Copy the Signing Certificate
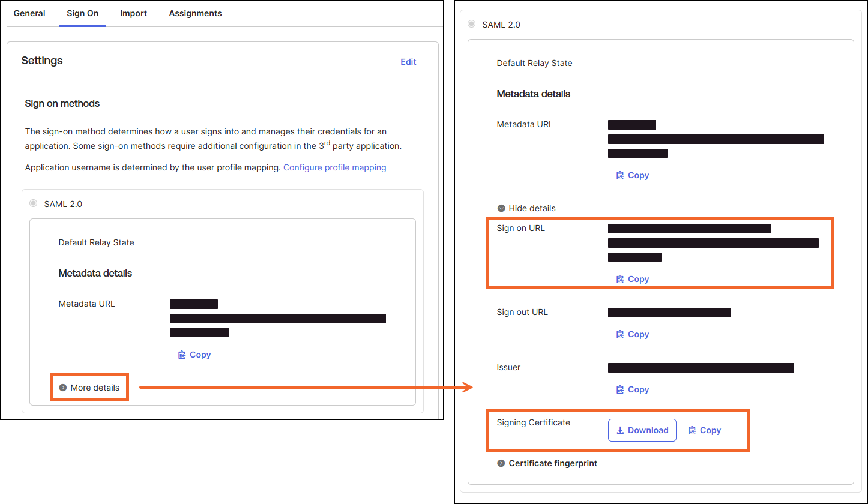 tap(704, 430)
